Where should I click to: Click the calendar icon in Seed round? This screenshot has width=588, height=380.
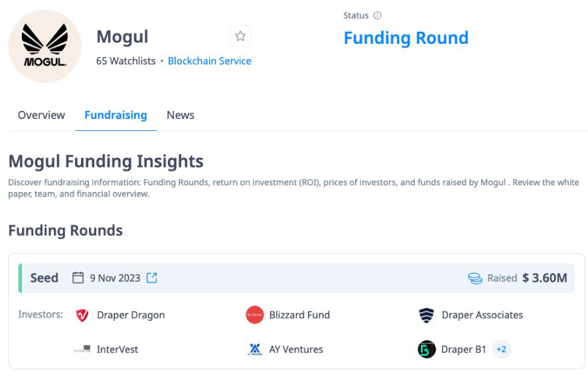pyautogui.click(x=78, y=278)
